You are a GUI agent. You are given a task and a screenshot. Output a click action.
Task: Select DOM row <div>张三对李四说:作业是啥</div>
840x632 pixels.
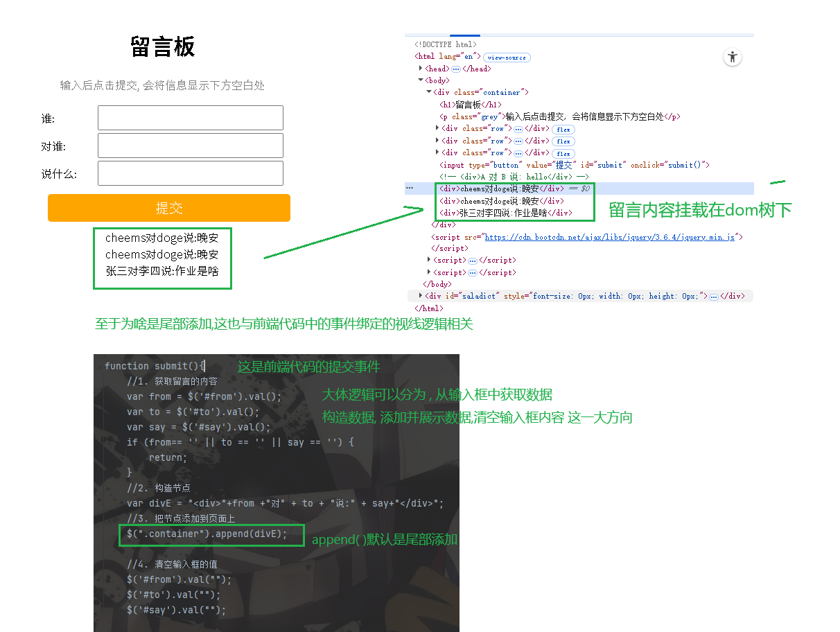tap(507, 213)
